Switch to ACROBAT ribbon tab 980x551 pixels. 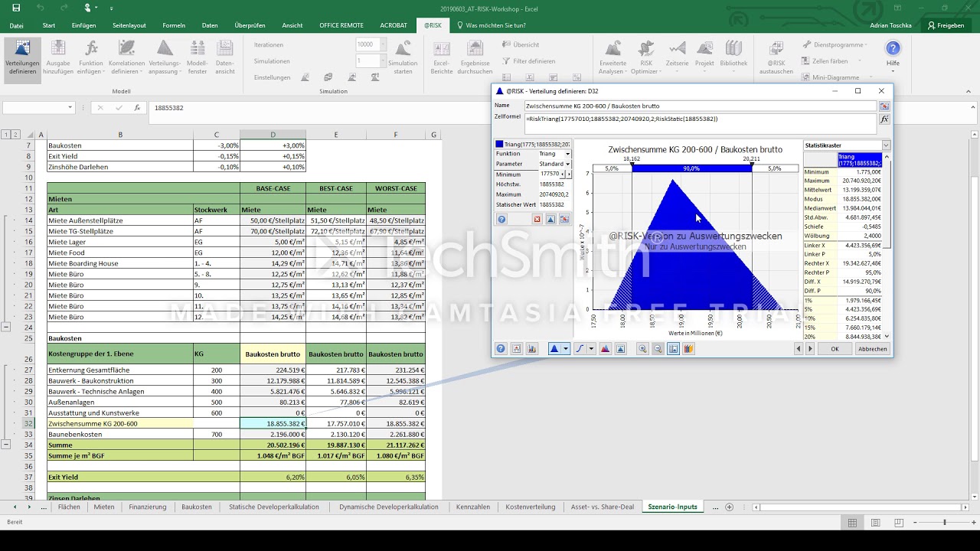coord(392,25)
